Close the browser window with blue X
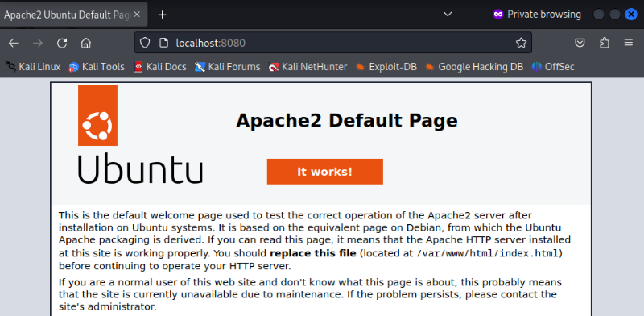The height and width of the screenshot is (316, 644). [x=631, y=15]
